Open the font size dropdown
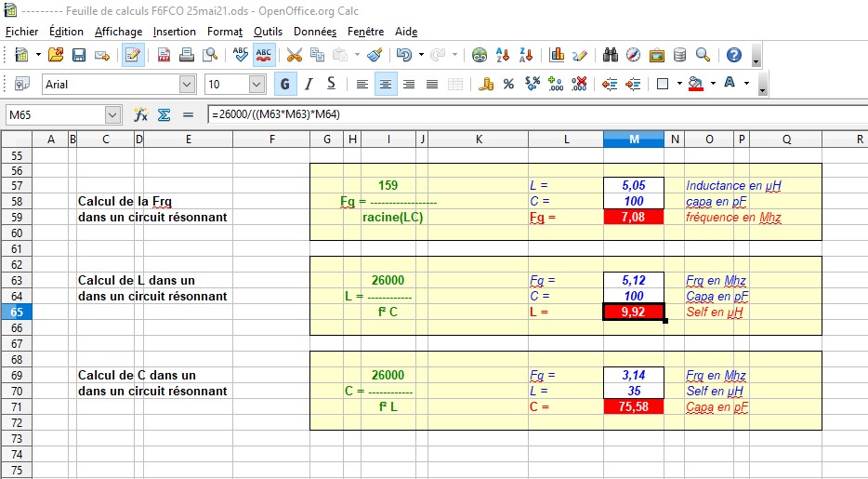 (x=257, y=85)
